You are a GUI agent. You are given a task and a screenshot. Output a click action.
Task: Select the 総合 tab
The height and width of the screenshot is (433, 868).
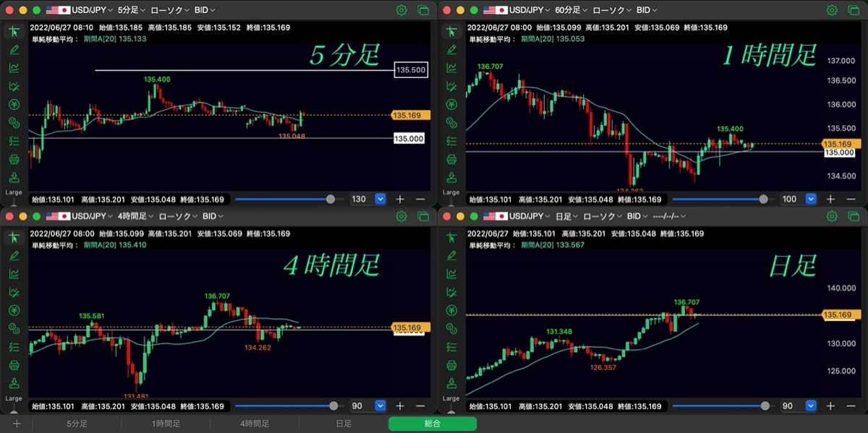point(433,424)
